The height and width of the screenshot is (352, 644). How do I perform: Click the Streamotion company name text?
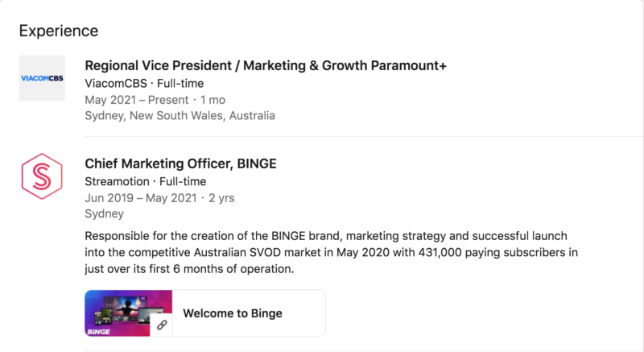coord(118,181)
